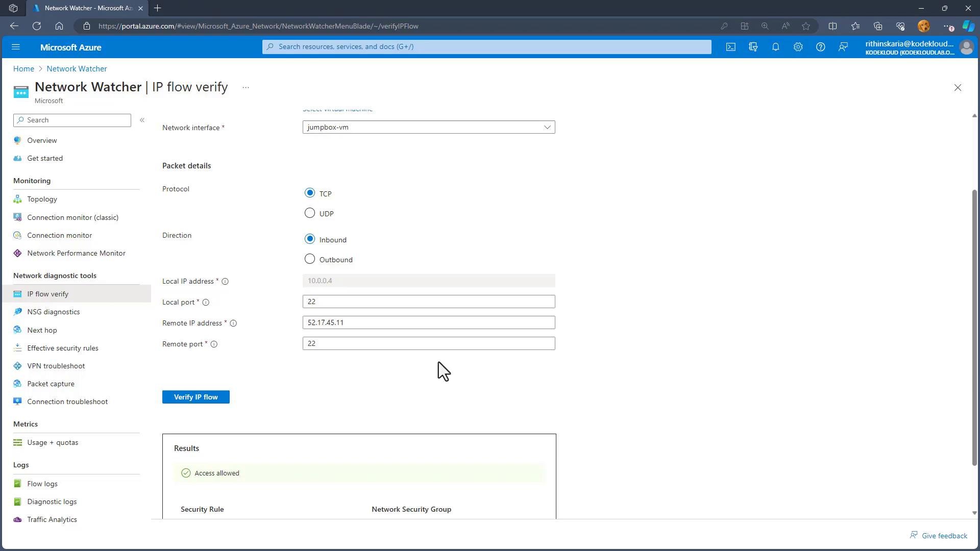
Task: Open the Directories and subscriptions filter icon
Action: click(x=753, y=47)
